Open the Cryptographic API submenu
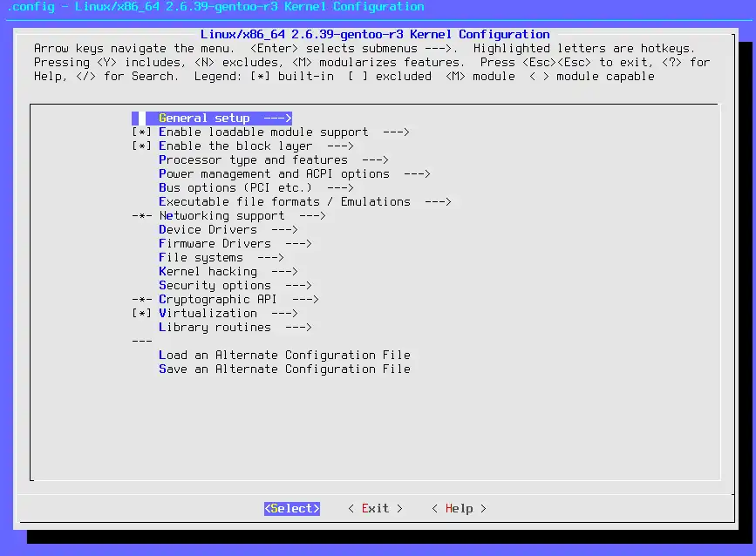Viewport: 756px width, 556px height. 239,300
